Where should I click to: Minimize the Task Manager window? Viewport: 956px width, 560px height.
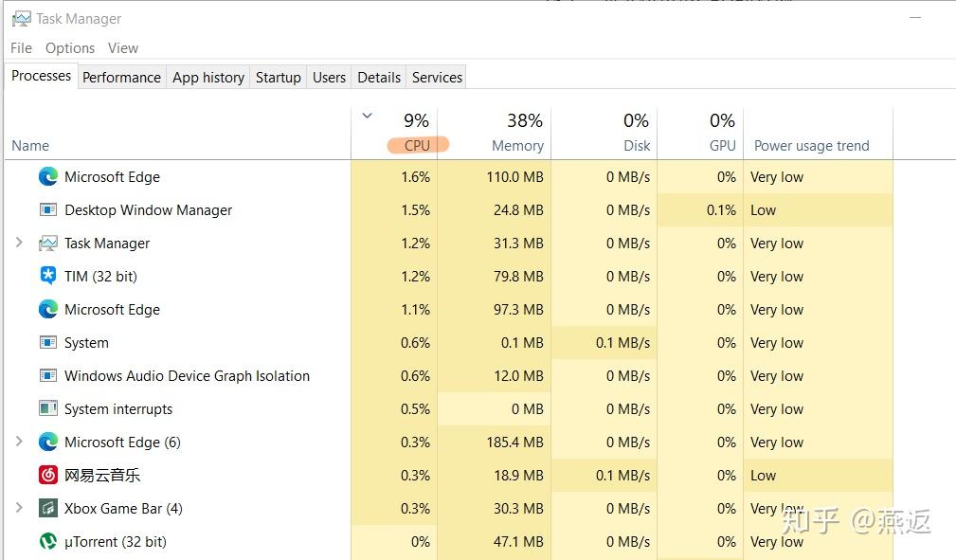click(914, 18)
